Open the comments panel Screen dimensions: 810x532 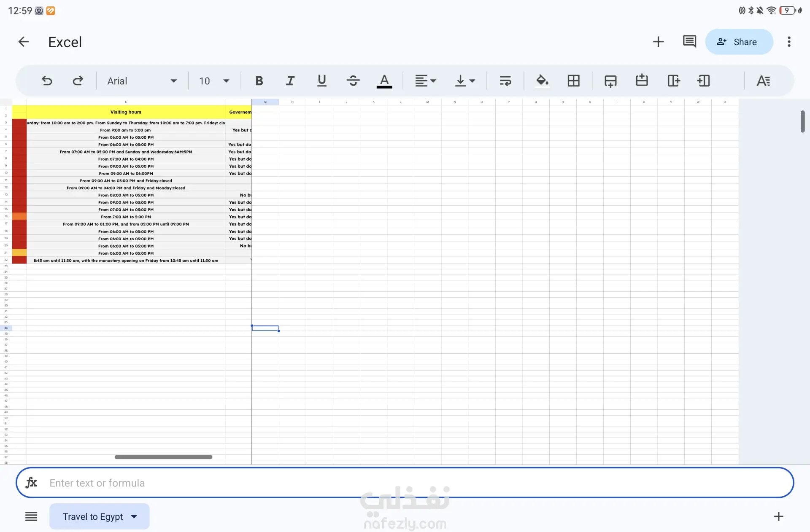point(689,42)
